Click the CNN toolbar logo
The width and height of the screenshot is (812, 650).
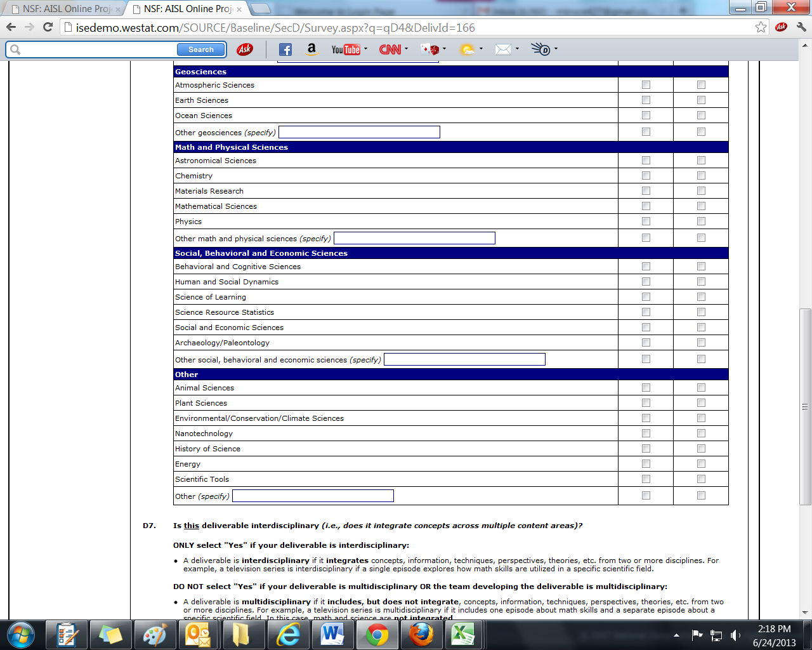pyautogui.click(x=390, y=50)
